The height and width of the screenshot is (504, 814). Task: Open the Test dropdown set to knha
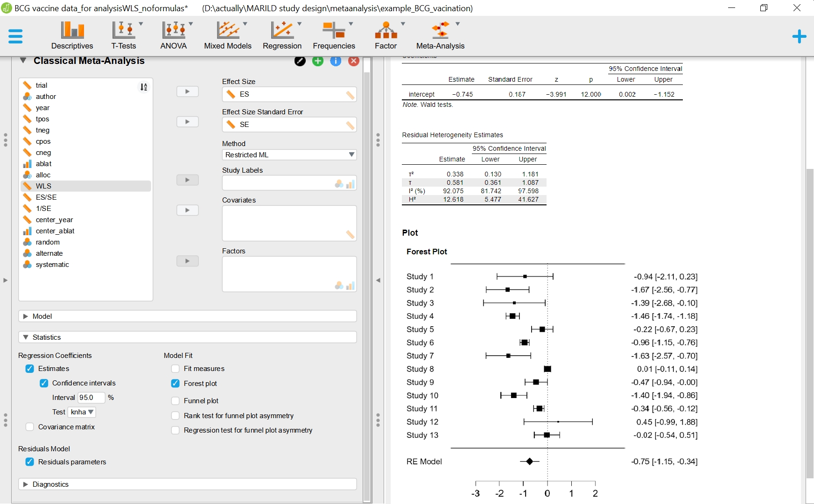[81, 412]
